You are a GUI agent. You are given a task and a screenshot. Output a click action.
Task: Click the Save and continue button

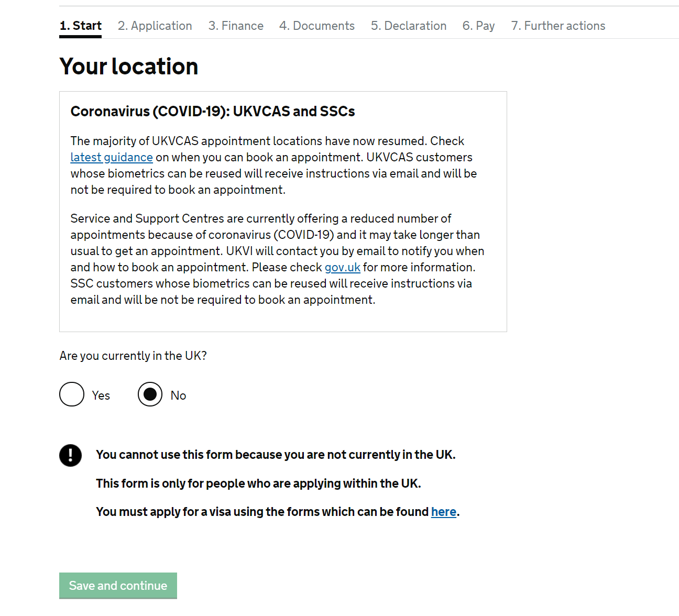point(118,586)
